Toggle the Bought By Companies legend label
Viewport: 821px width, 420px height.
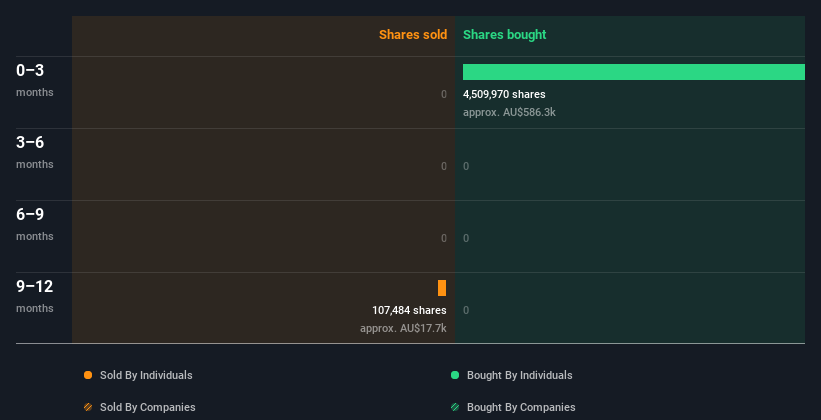pyautogui.click(x=521, y=407)
